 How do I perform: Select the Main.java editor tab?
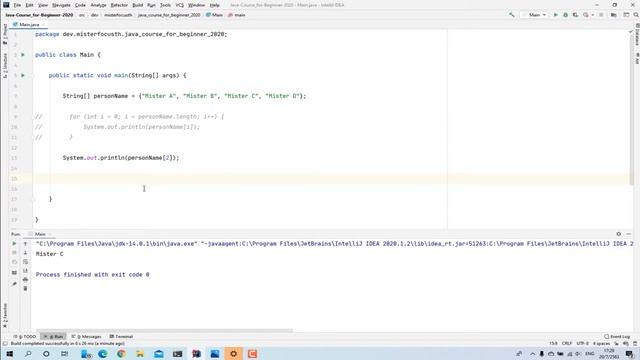click(x=27, y=24)
